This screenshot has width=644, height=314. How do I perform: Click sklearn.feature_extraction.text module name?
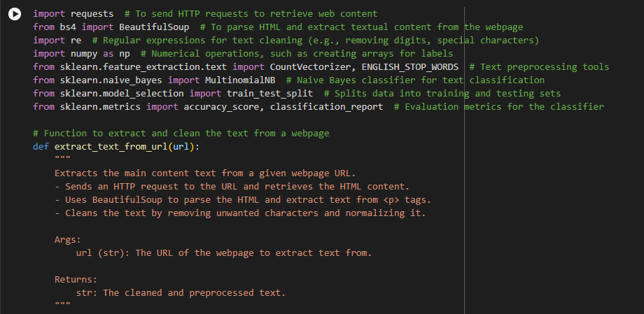(x=143, y=67)
